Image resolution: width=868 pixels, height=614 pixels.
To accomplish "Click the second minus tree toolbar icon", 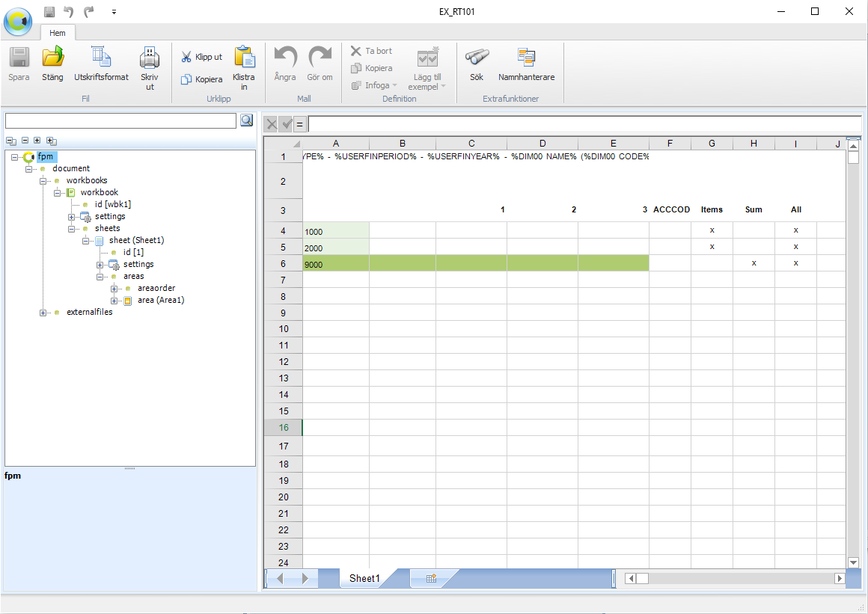I will pyautogui.click(x=25, y=141).
